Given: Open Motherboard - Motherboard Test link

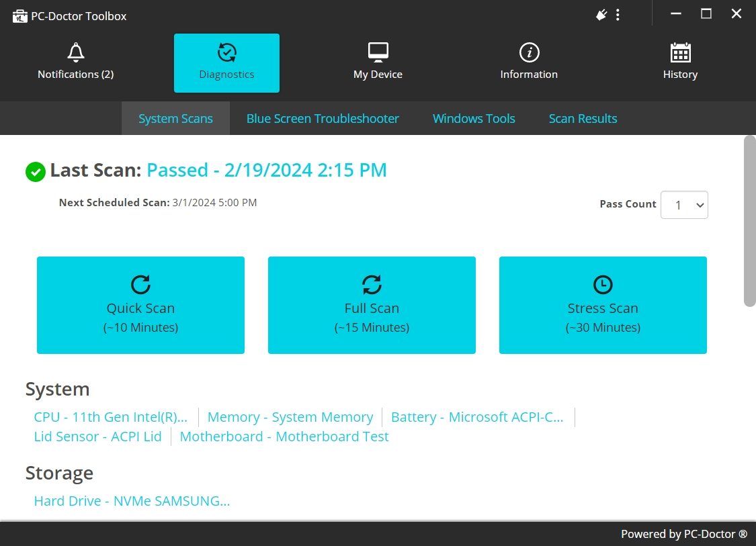Looking at the screenshot, I should pyautogui.click(x=284, y=437).
